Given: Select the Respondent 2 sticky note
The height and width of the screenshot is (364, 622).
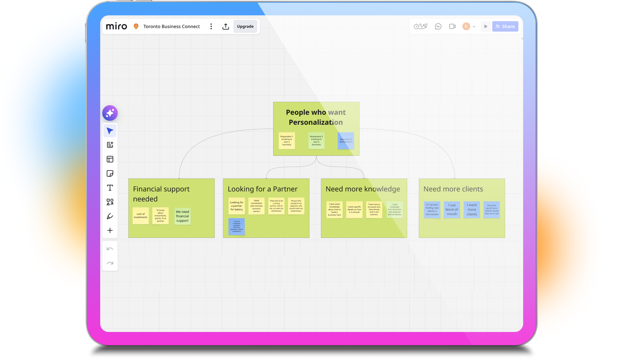Looking at the screenshot, I should [x=316, y=141].
